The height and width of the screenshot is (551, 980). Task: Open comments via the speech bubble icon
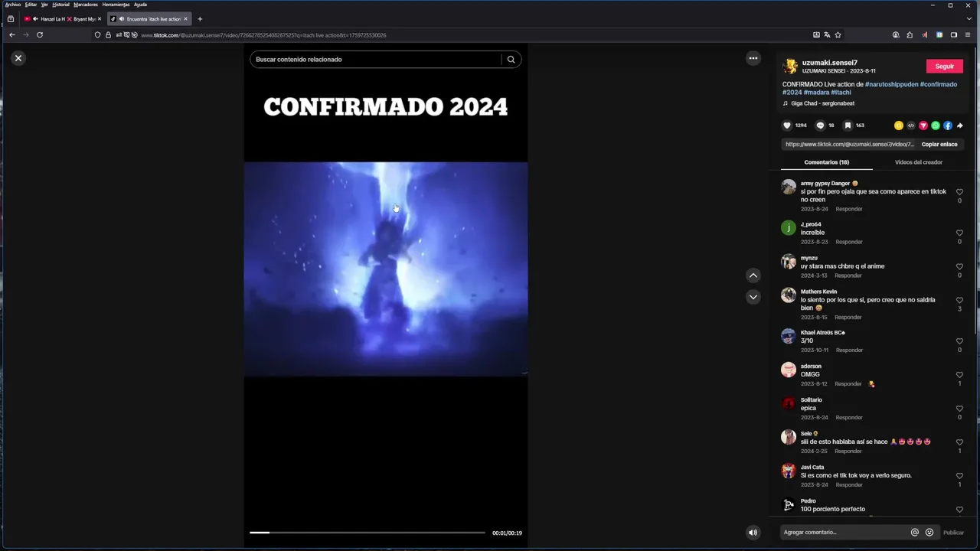[820, 126]
